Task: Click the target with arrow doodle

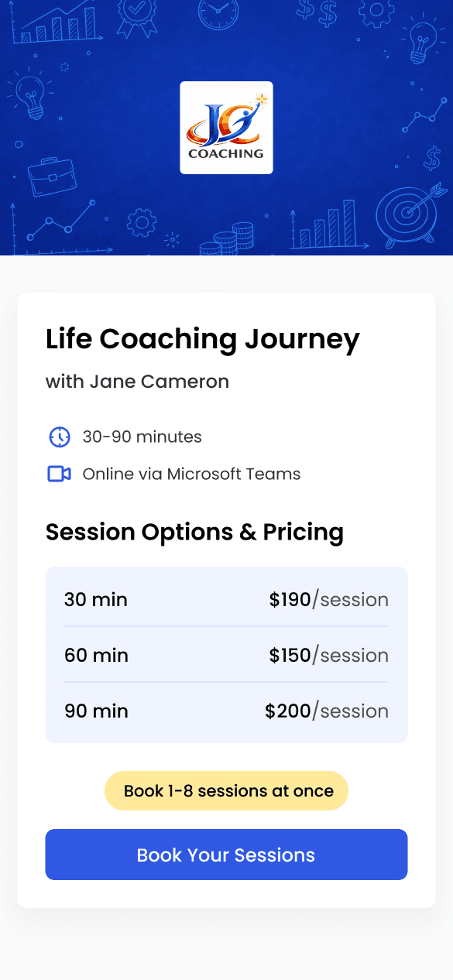Action: (x=412, y=214)
